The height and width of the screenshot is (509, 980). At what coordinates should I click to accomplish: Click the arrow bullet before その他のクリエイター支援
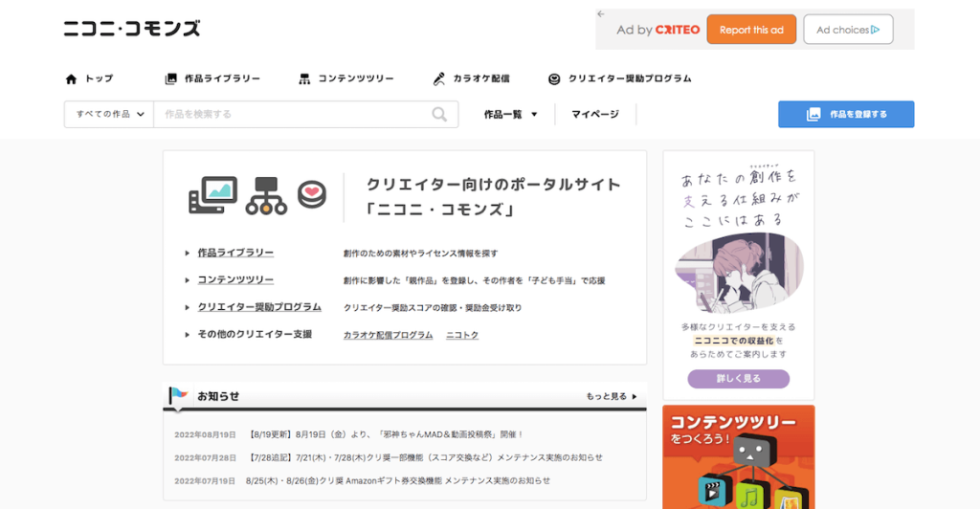pyautogui.click(x=187, y=335)
